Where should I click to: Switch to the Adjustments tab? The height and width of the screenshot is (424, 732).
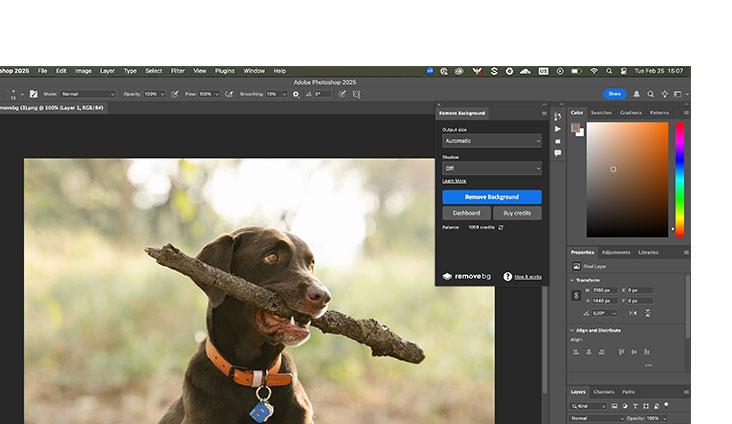[616, 252]
